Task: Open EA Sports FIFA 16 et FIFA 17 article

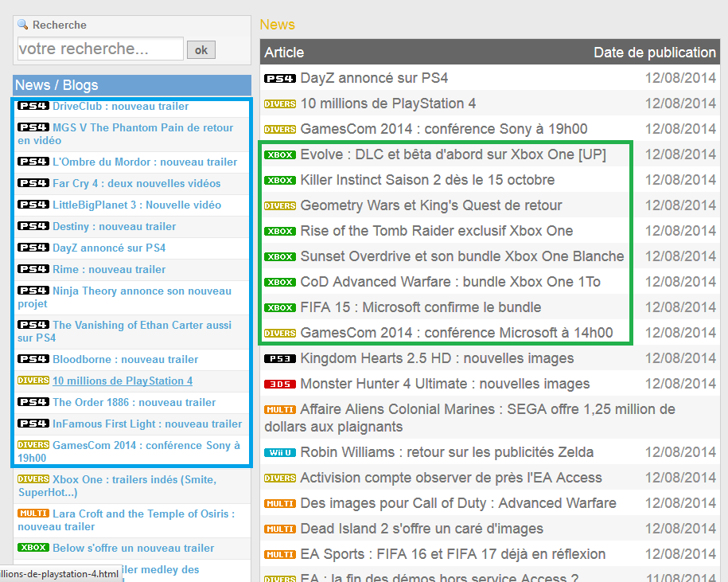Action: (453, 555)
